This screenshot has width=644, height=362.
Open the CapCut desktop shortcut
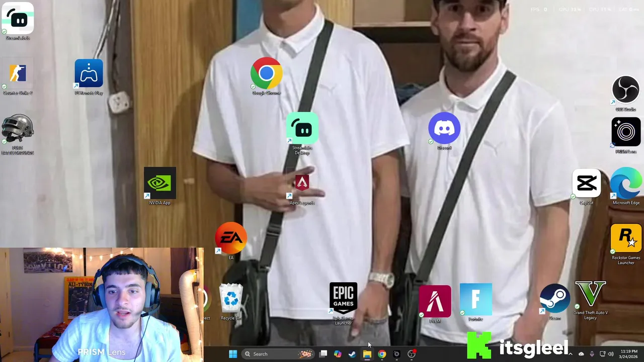point(587,187)
